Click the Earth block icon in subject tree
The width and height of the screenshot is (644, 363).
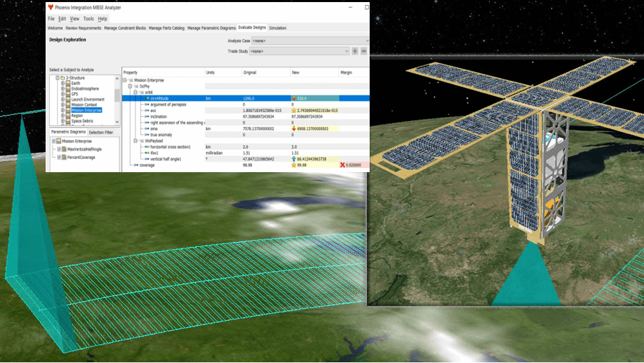click(x=68, y=83)
